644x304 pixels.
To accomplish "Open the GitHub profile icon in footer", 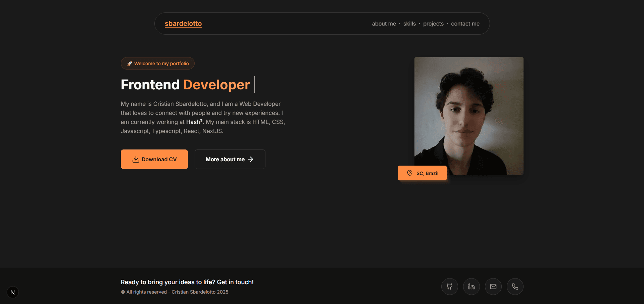I will 449,287.
